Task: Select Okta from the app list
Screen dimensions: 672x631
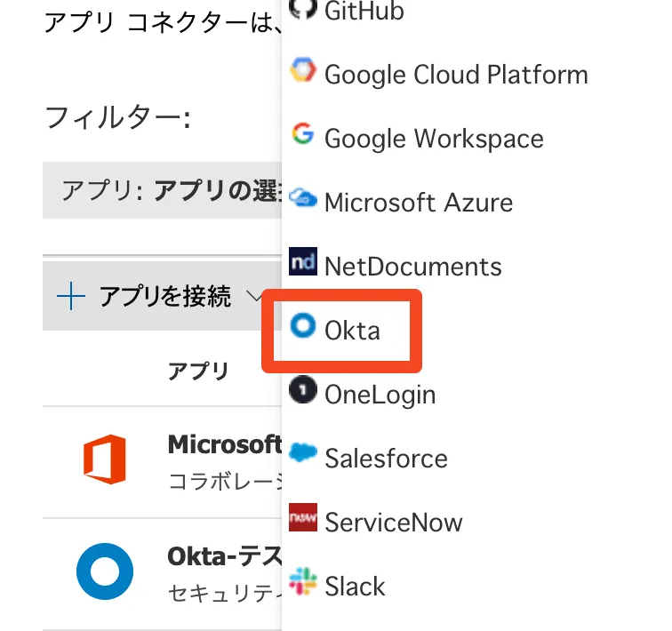Action: (352, 331)
